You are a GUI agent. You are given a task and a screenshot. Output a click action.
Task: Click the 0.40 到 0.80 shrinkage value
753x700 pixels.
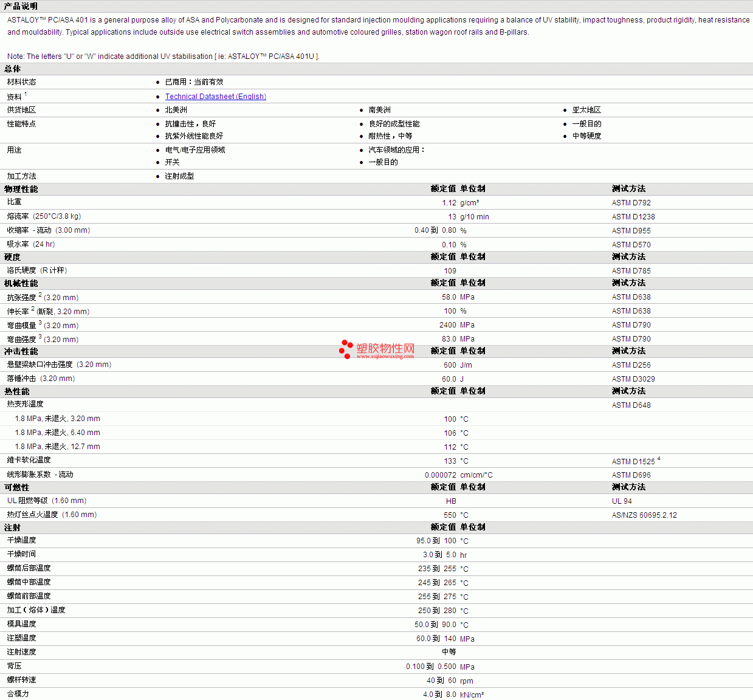435,230
